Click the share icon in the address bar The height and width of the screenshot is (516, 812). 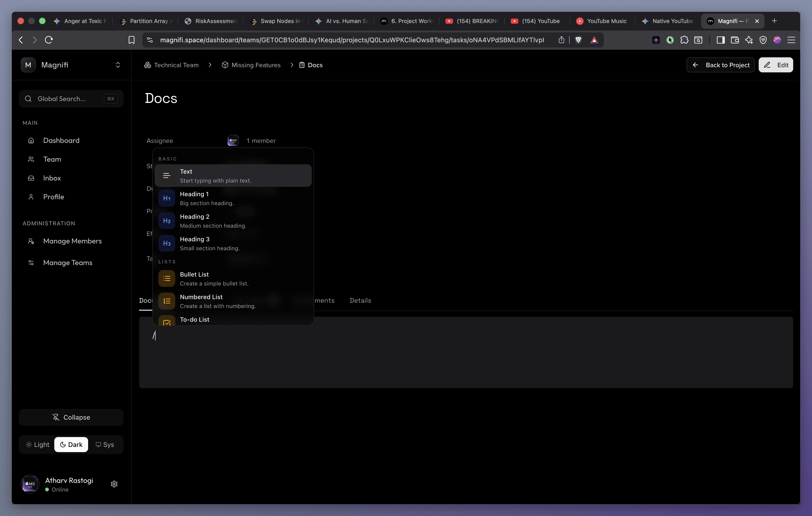coord(562,40)
